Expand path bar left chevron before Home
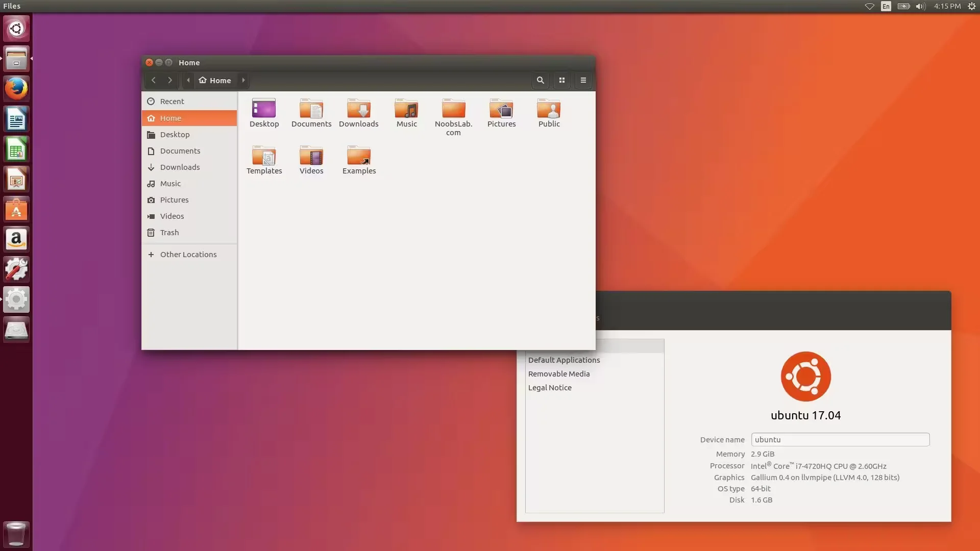The width and height of the screenshot is (980, 551). pyautogui.click(x=188, y=80)
